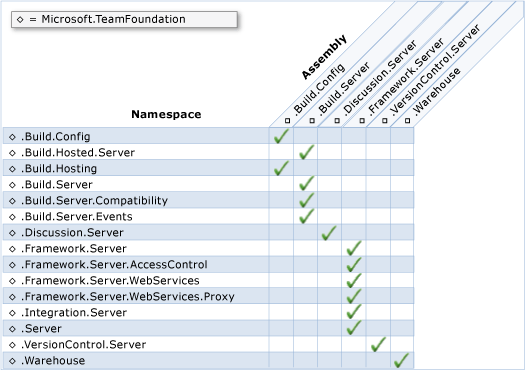Click the check mark in the .Build.Config row
Screen dimensions: 525x371
point(281,136)
